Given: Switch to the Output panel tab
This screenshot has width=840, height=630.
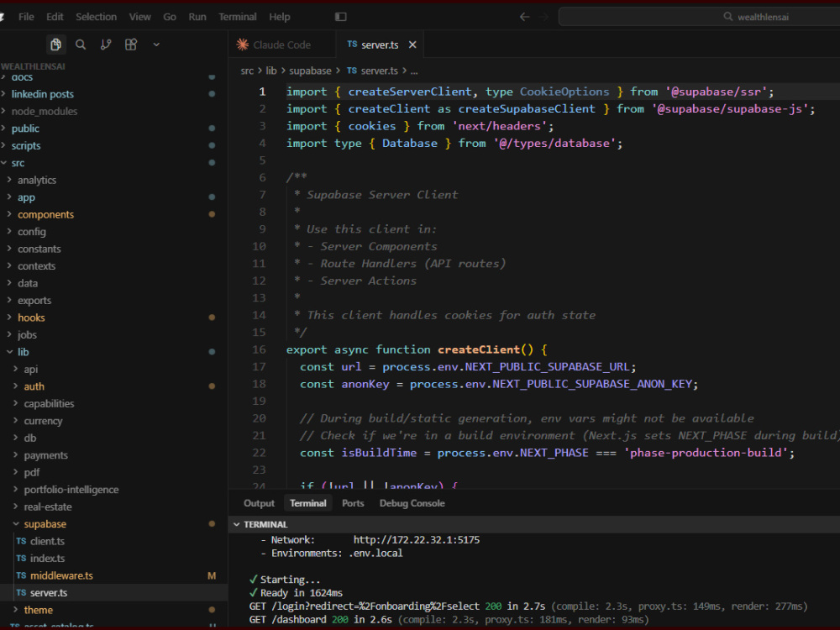Looking at the screenshot, I should pyautogui.click(x=259, y=503).
